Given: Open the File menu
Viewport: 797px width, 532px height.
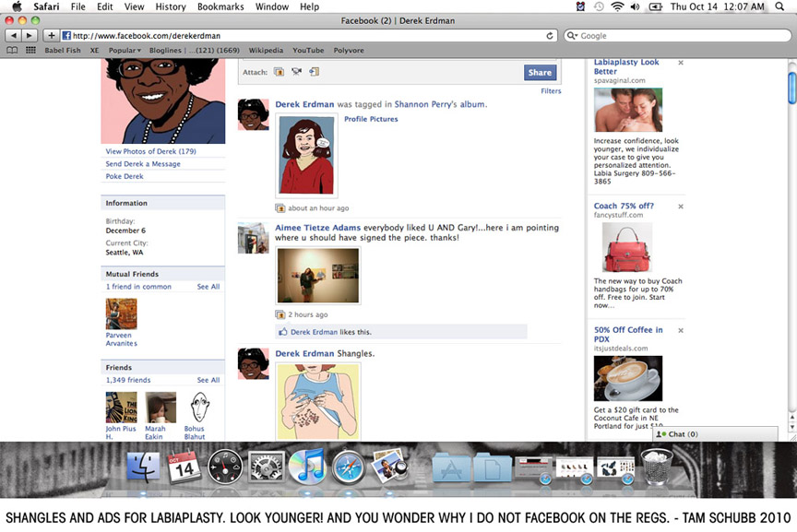Looking at the screenshot, I should [77, 6].
